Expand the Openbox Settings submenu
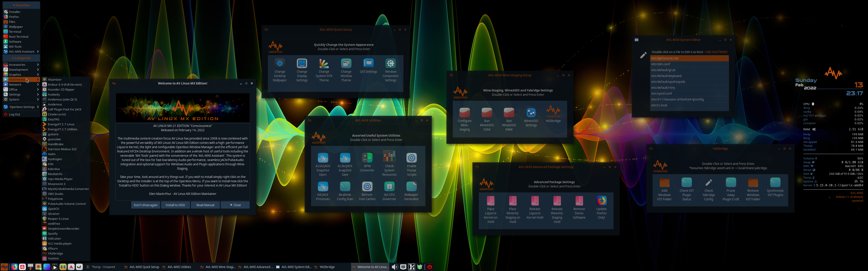Screen dimensions: 868x271 pyautogui.click(x=21, y=107)
